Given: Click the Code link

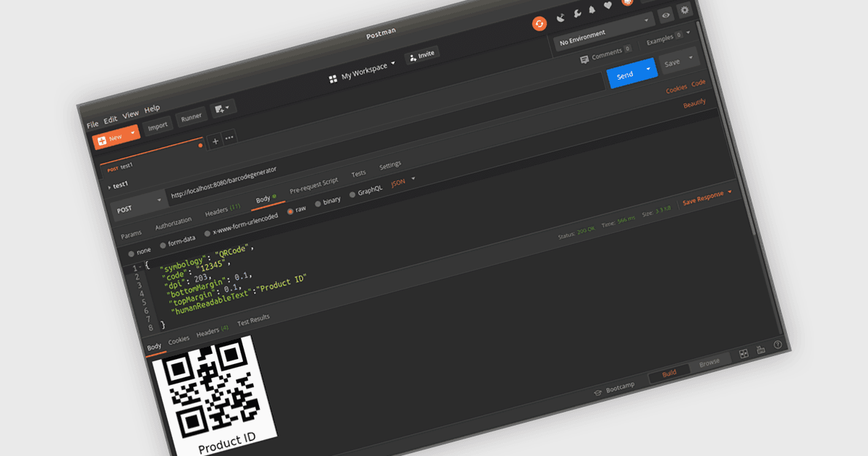Looking at the screenshot, I should [x=699, y=83].
